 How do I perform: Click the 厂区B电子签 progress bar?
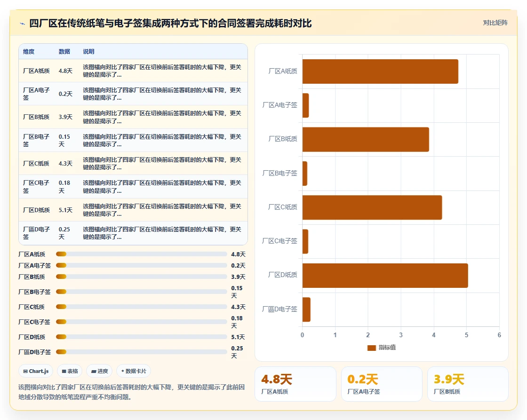click(142, 292)
